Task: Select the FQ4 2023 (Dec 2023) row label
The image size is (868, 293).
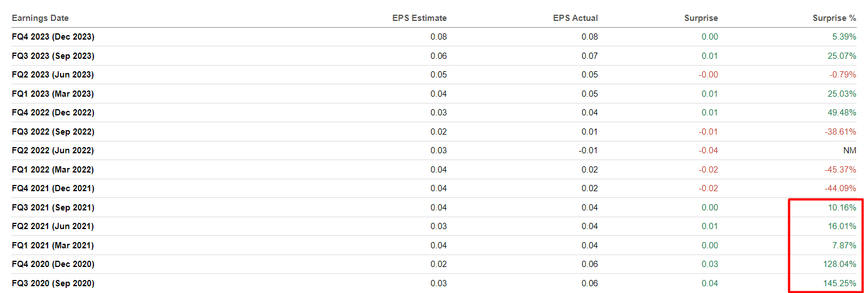Action: 53,37
